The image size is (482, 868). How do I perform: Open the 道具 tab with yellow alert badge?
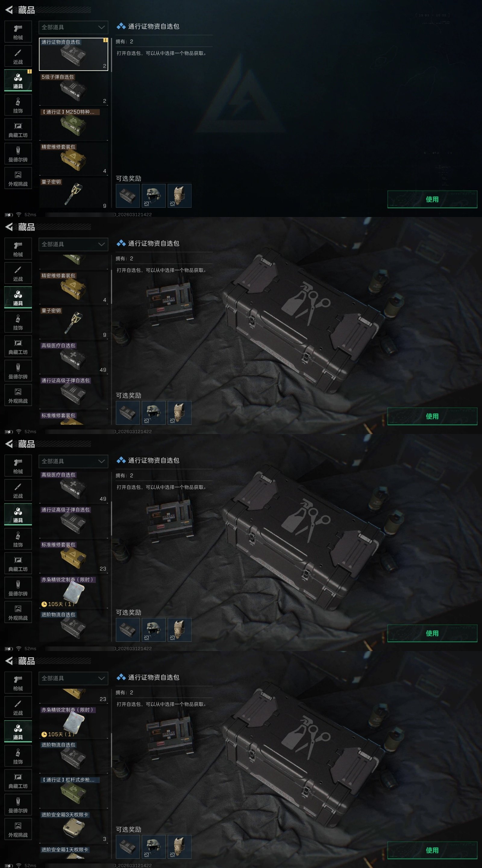click(18, 80)
